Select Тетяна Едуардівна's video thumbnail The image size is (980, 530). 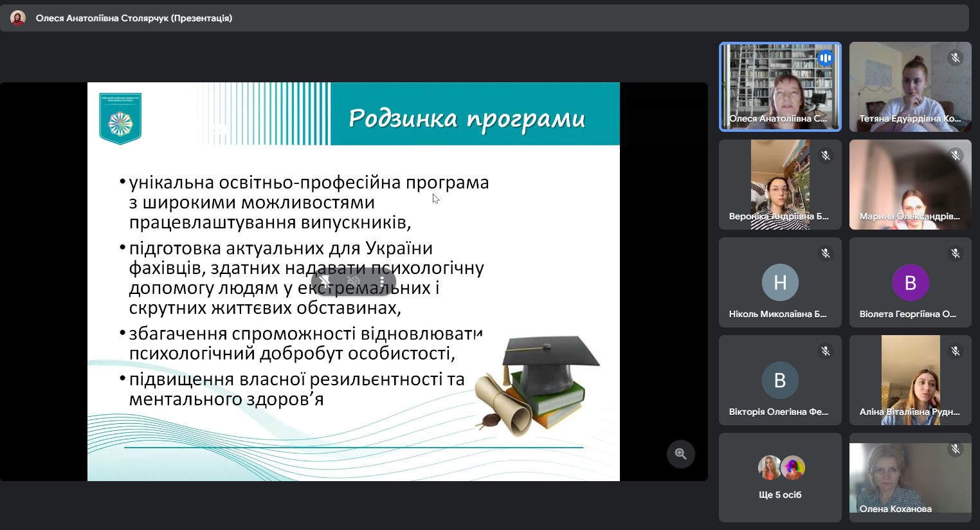(x=911, y=87)
